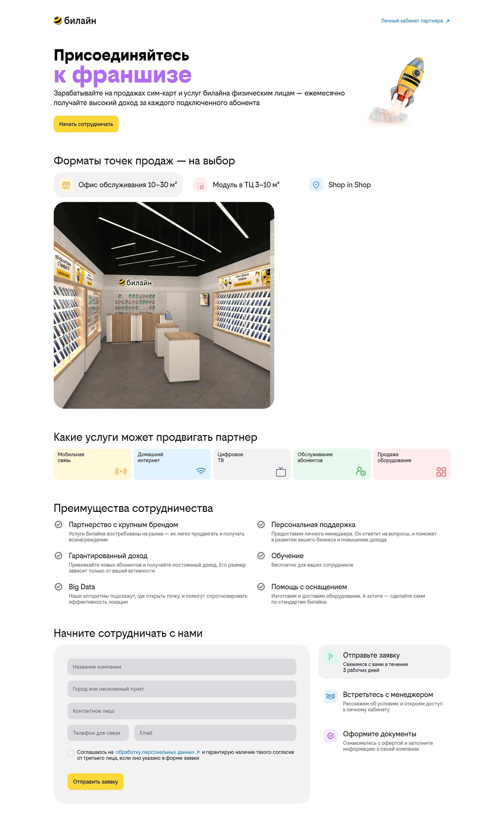Click the Преимущества сотрудничества heading

133,508
